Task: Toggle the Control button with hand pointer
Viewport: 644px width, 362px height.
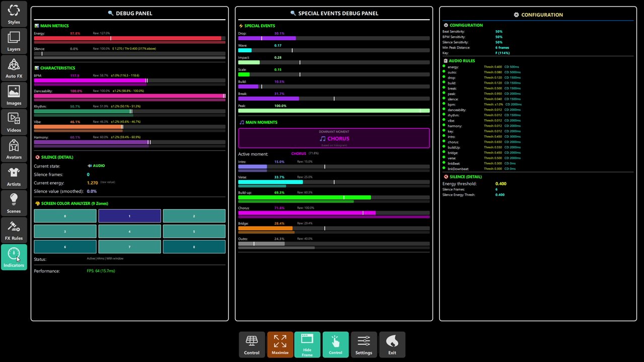Action: (335, 344)
